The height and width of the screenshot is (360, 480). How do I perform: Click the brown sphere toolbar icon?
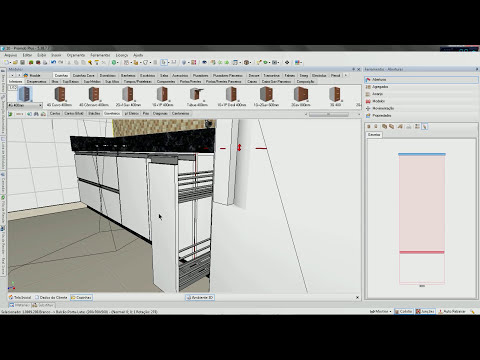pyautogui.click(x=246, y=62)
